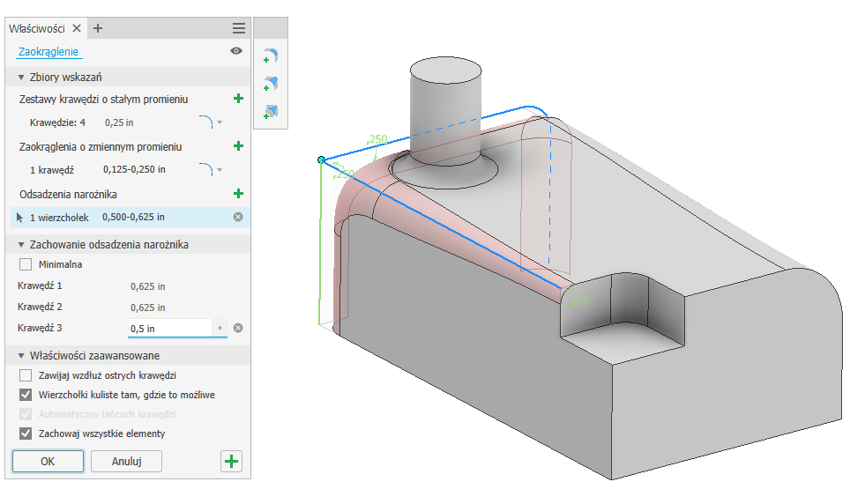Screen dimensions: 850x504
Task: Edit the 0,125-0,250 in radius value
Action: (x=134, y=170)
